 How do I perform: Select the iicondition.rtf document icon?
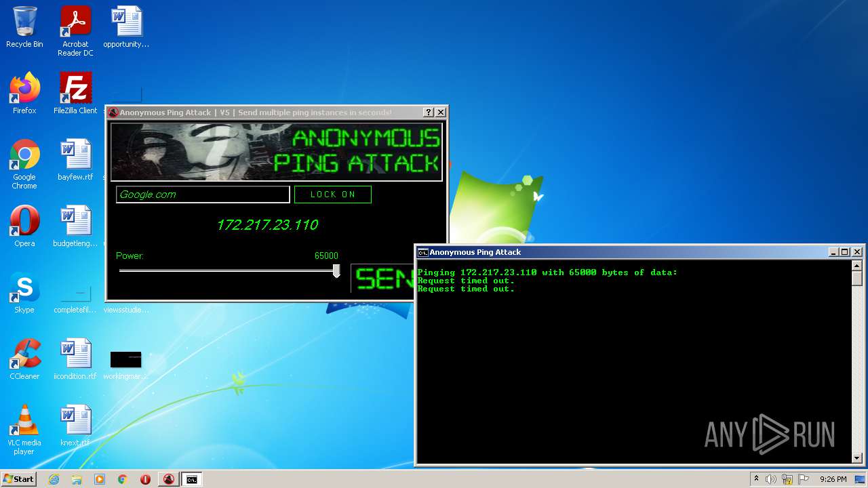click(75, 359)
